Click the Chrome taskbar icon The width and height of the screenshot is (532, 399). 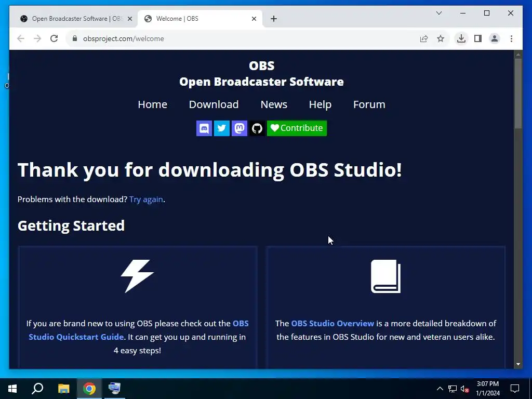tap(89, 389)
